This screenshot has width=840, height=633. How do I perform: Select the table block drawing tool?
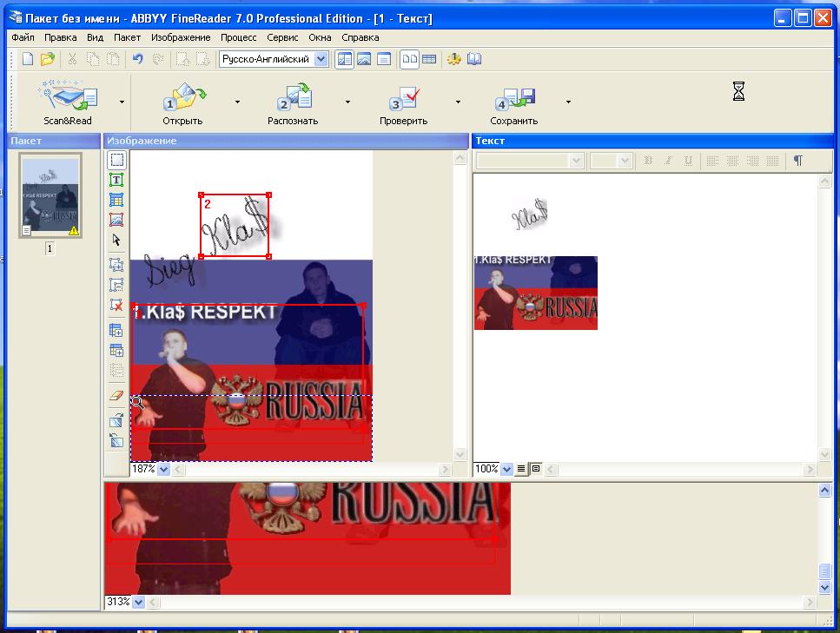click(116, 200)
